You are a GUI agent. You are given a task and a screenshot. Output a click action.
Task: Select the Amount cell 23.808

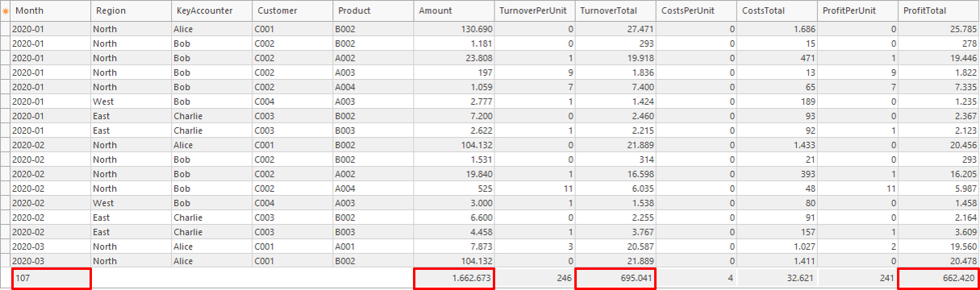pos(453,57)
